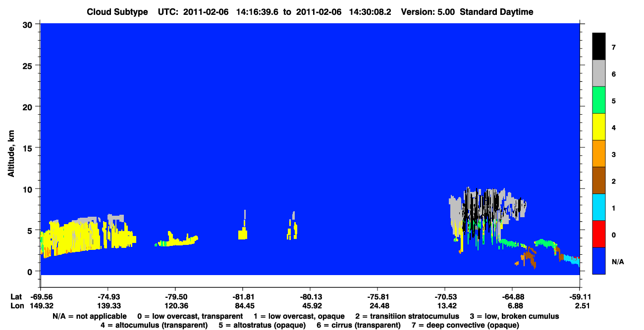Click the orange color bar segment labeled 3
The height and width of the screenshot is (330, 644).
599,154
